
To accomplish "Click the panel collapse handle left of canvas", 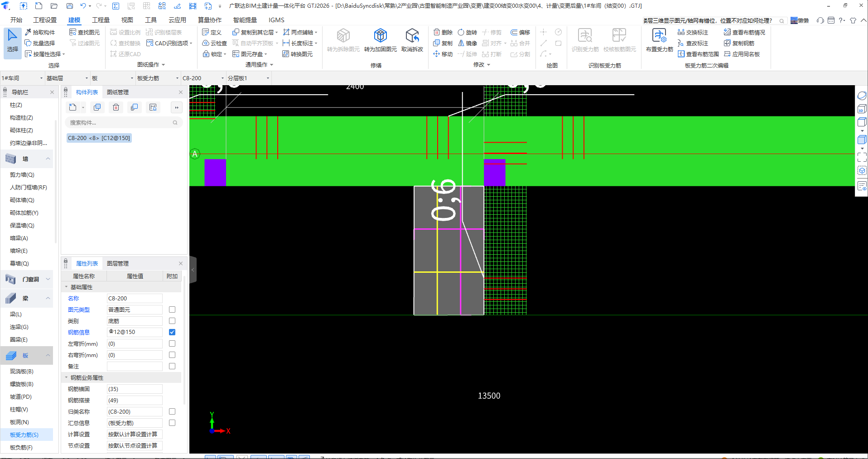I will [x=193, y=270].
